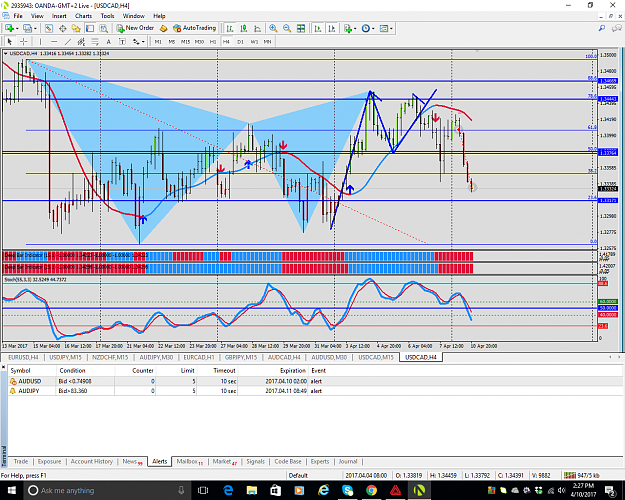
Task: Click the New Order button
Action: tap(135, 28)
